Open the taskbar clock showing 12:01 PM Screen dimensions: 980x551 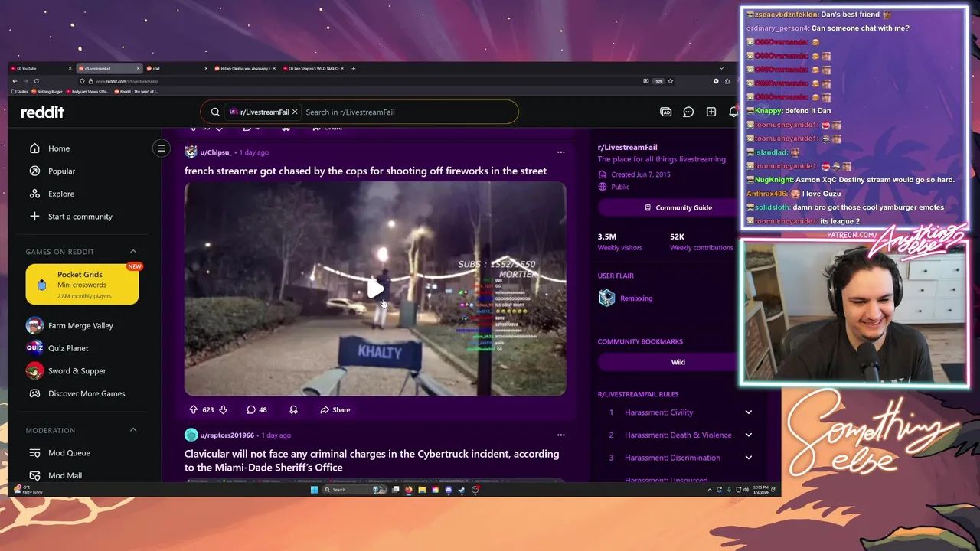coord(762,490)
